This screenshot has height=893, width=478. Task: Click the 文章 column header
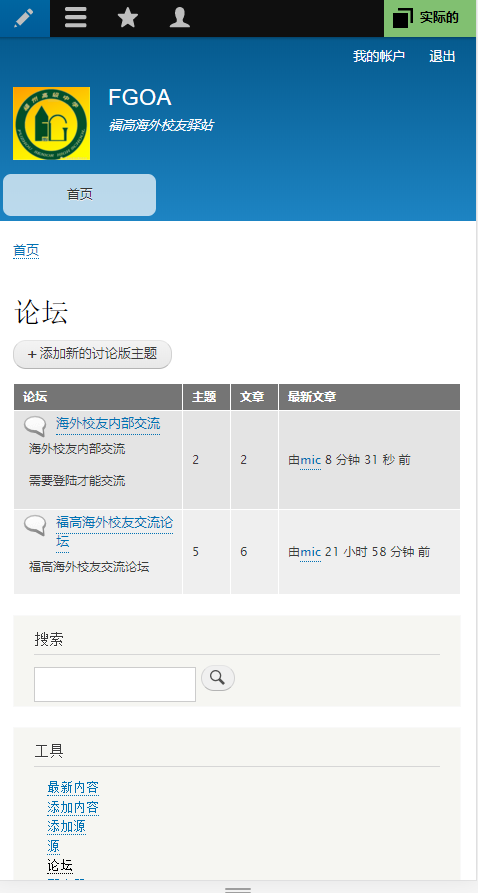tap(255, 397)
